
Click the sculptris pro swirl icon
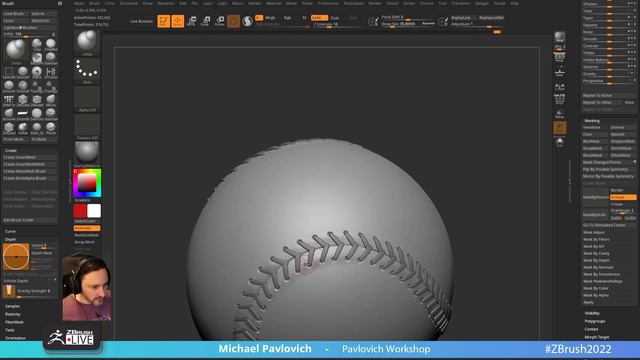coord(247,21)
